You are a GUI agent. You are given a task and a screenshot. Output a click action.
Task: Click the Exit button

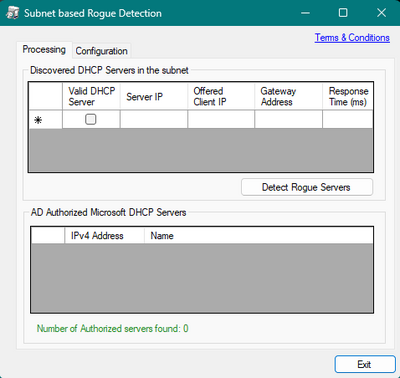pyautogui.click(x=365, y=364)
